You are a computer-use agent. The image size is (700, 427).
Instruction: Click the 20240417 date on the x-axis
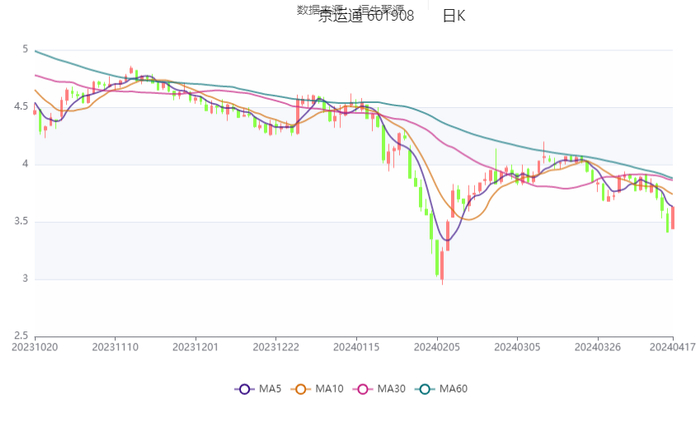[x=673, y=347]
